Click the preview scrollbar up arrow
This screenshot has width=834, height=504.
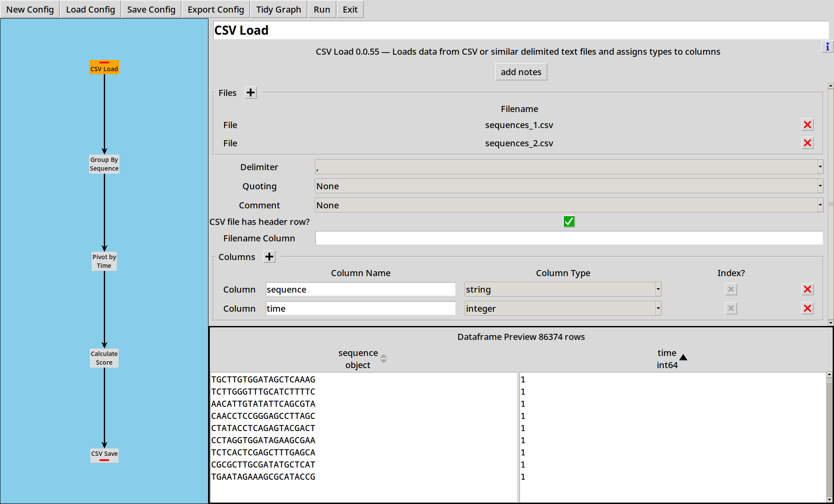coord(830,374)
